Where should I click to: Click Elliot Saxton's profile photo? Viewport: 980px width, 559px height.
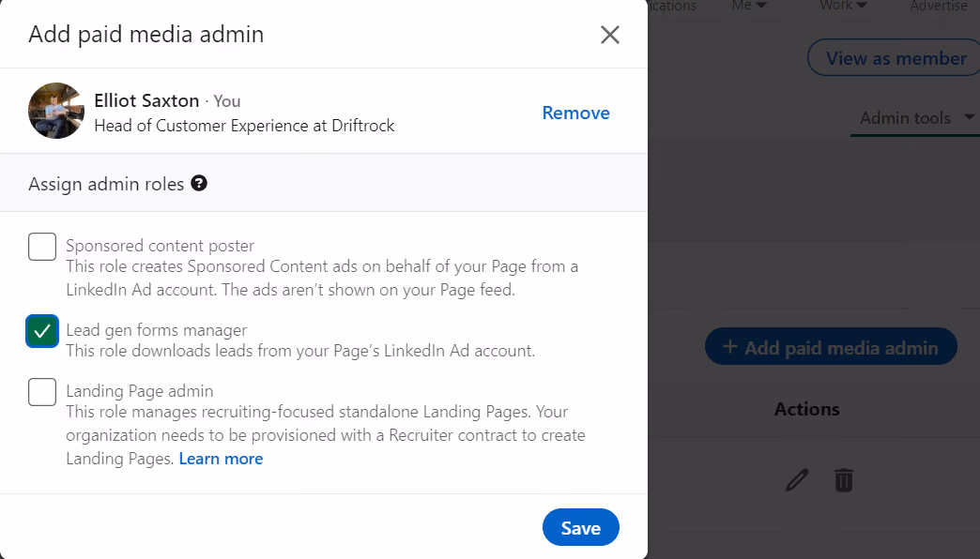pos(56,111)
